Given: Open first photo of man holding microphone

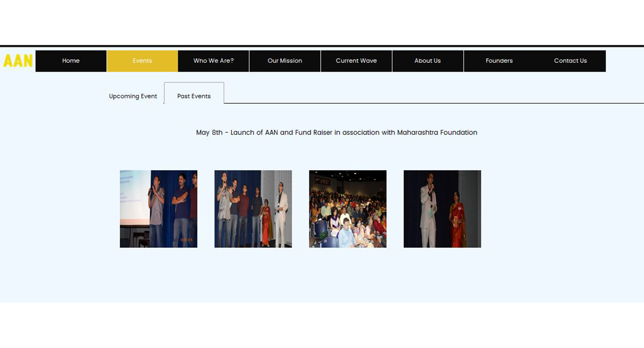Looking at the screenshot, I should tap(158, 209).
